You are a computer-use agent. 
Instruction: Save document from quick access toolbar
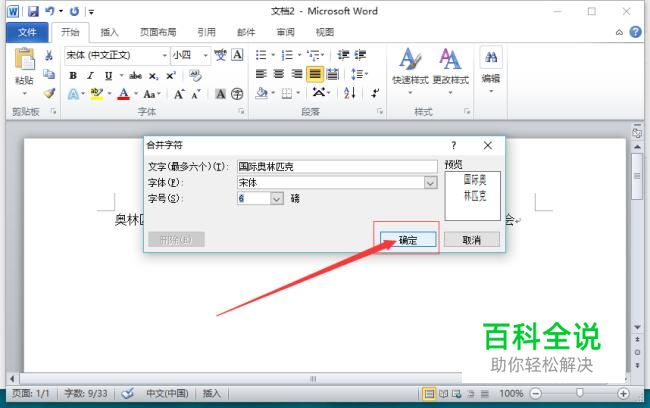[x=33, y=11]
